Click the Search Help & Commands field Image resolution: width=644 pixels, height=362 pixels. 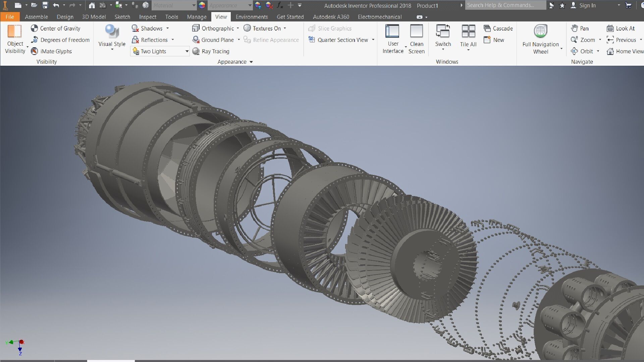click(x=505, y=5)
